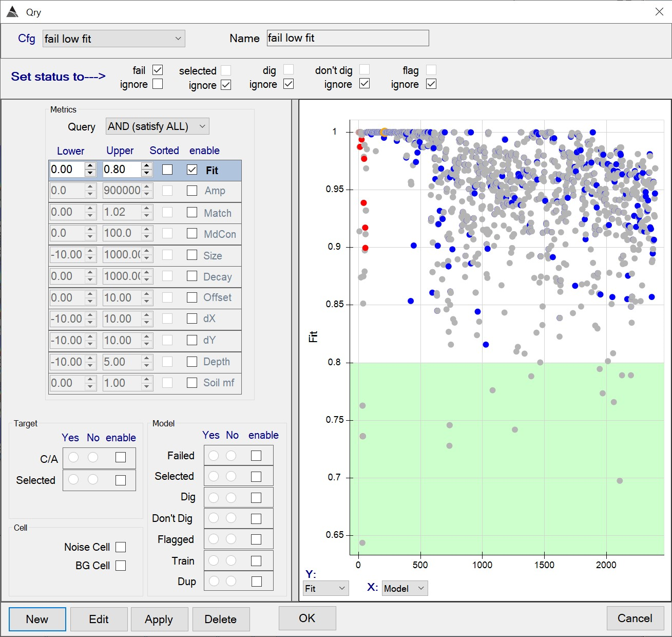Toggle ignore checkbox under dig
This screenshot has width=672, height=637.
pyautogui.click(x=289, y=84)
